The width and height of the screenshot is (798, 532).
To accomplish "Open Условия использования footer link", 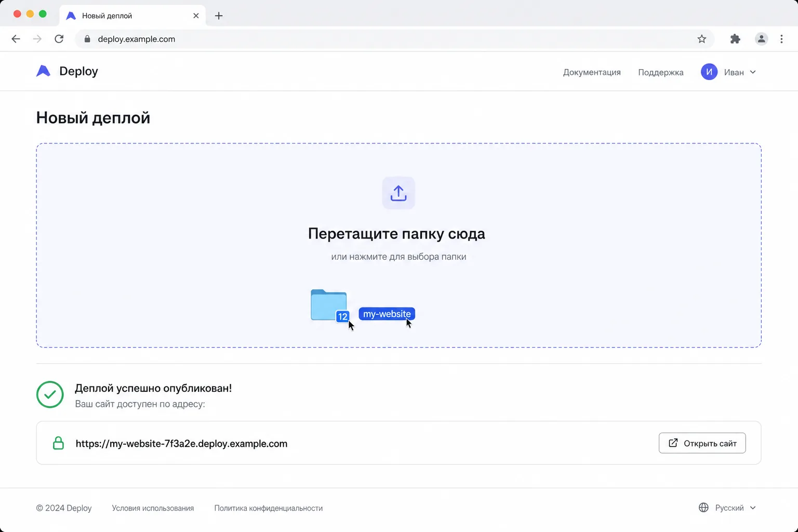I will (153, 508).
